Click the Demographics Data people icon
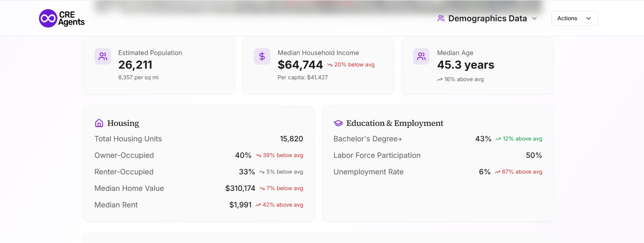644x243 pixels. click(x=441, y=18)
